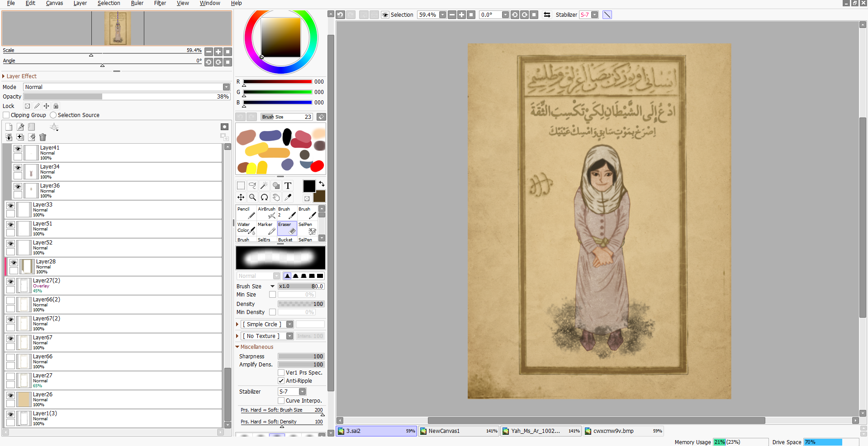This screenshot has height=446, width=868.
Task: Merge layer down with arrow icon
Action: click(9, 137)
